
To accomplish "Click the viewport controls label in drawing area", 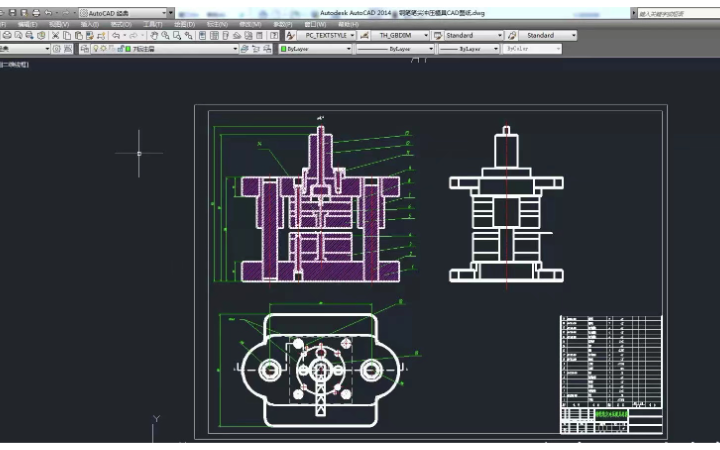I will tap(15, 65).
